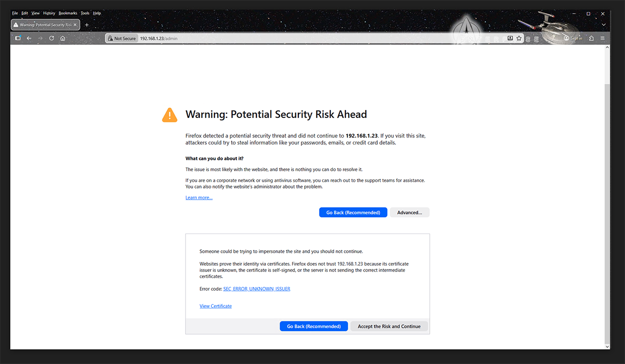Click the install/download icon in the address bar
Screen dimensions: 625x364
[x=510, y=38]
